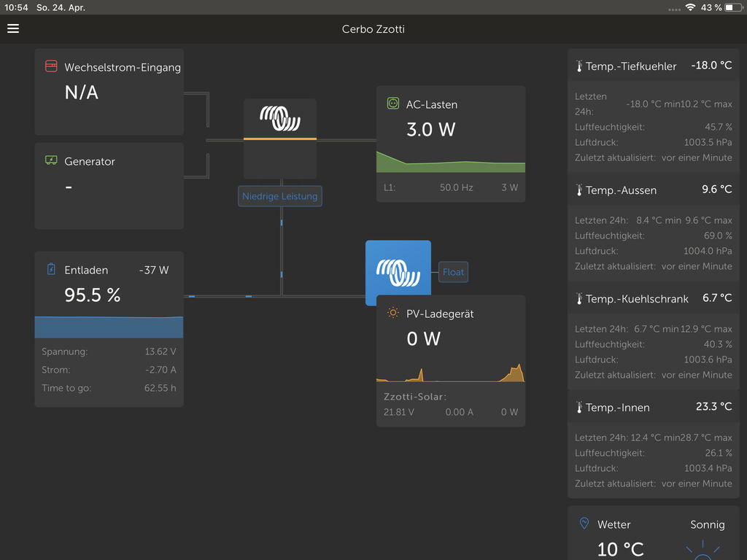Click the 9.6 °C Aussen temperature

click(x=716, y=189)
